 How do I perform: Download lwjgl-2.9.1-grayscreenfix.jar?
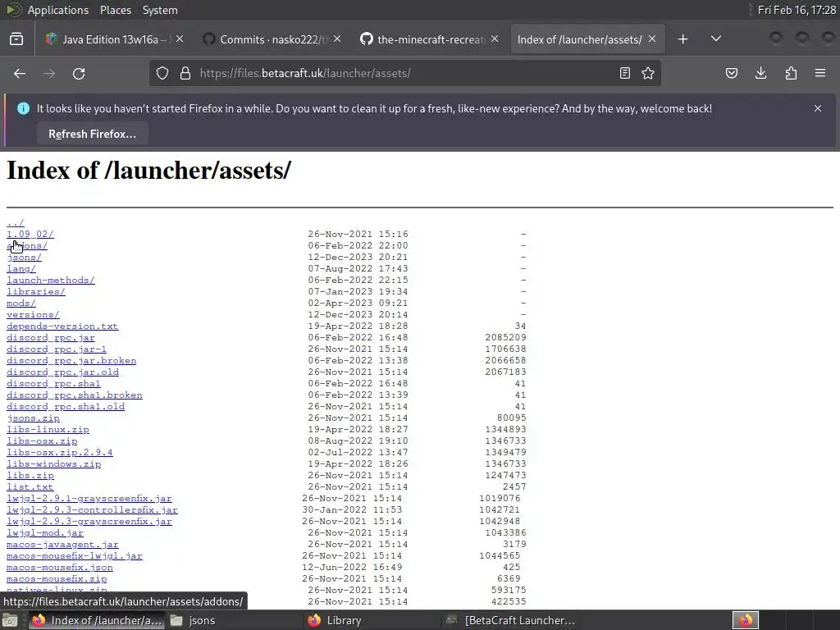89,499
